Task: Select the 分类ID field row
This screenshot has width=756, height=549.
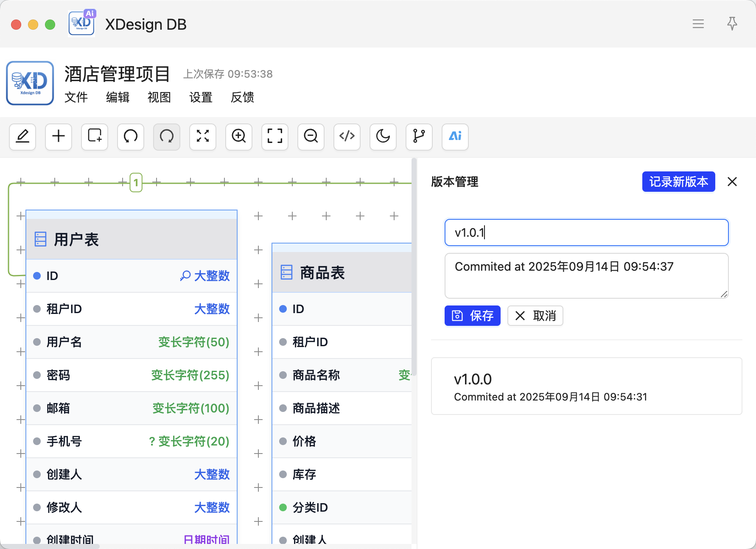Action: [x=342, y=507]
